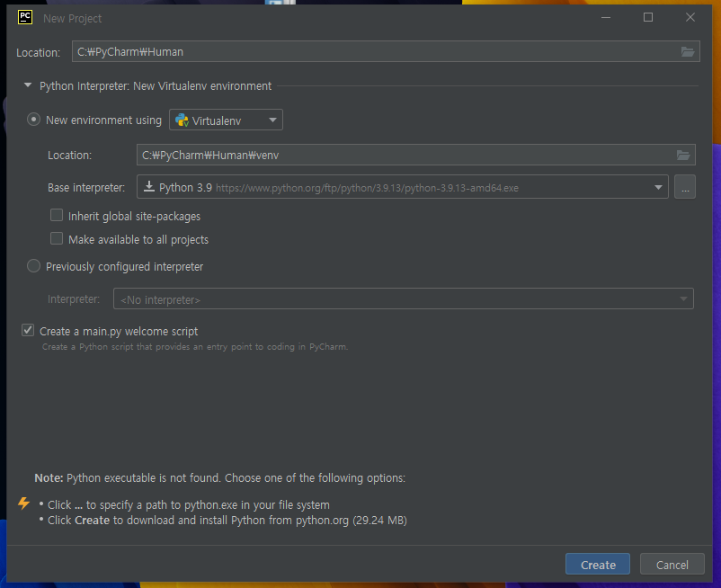Enable Inherit global site-packages checkbox

(57, 215)
